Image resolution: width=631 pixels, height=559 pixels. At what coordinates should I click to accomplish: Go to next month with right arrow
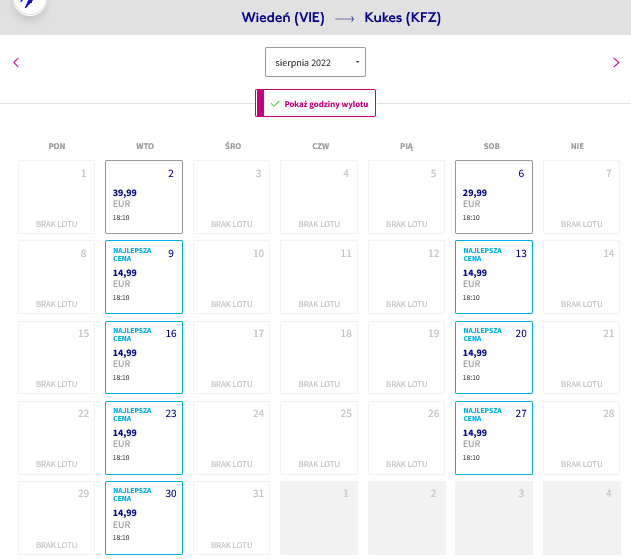pyautogui.click(x=616, y=62)
